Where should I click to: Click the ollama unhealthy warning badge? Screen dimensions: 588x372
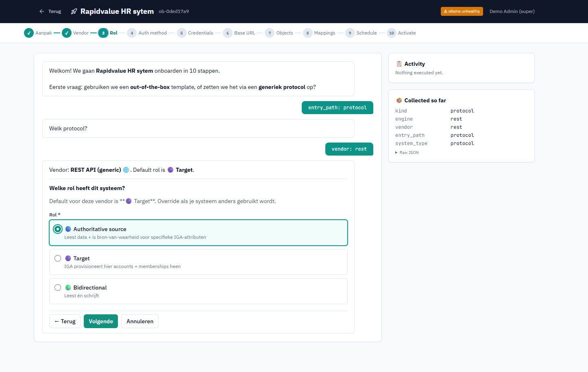click(x=462, y=11)
